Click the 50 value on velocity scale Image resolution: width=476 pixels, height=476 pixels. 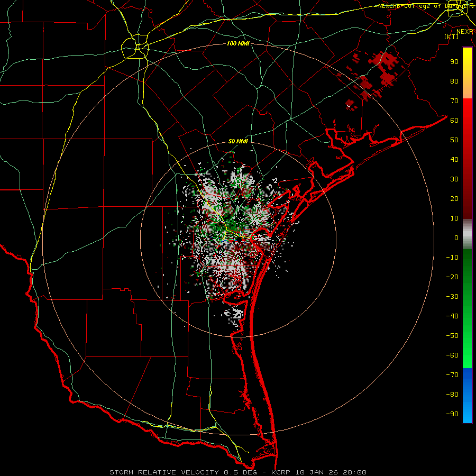pyautogui.click(x=454, y=140)
